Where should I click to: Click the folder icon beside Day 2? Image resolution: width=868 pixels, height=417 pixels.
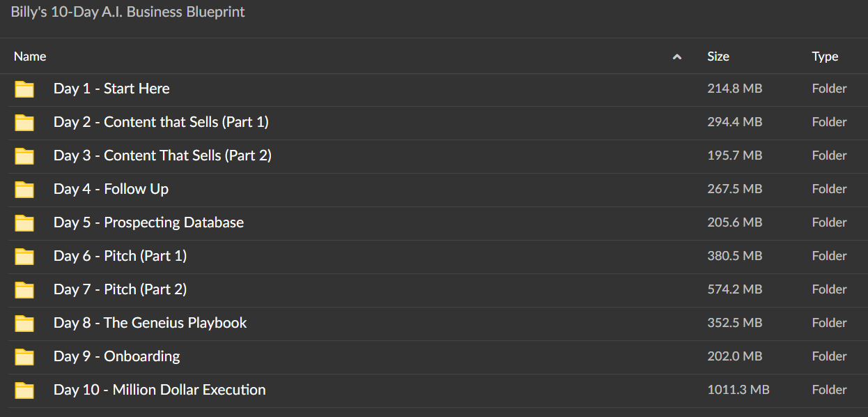click(x=24, y=123)
